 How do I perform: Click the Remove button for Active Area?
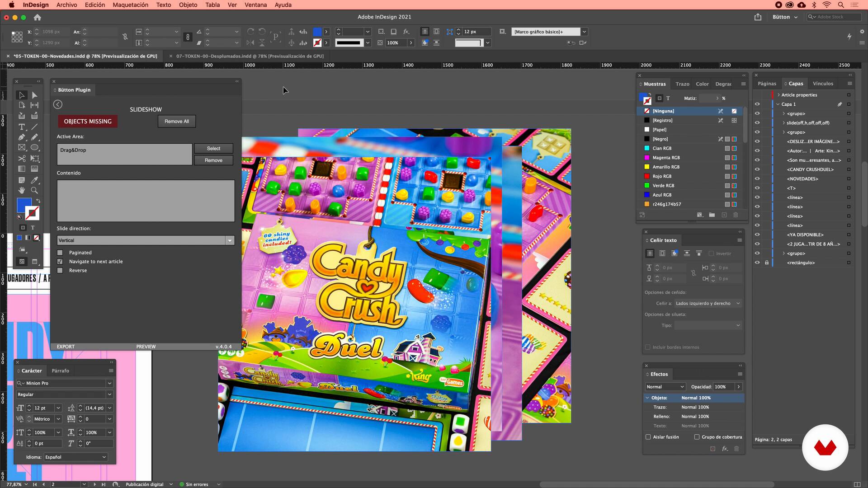[213, 160]
